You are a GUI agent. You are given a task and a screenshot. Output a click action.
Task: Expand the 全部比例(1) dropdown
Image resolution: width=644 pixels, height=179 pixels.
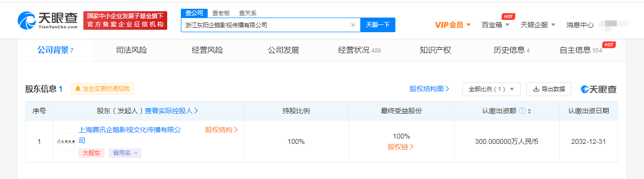[x=491, y=89]
